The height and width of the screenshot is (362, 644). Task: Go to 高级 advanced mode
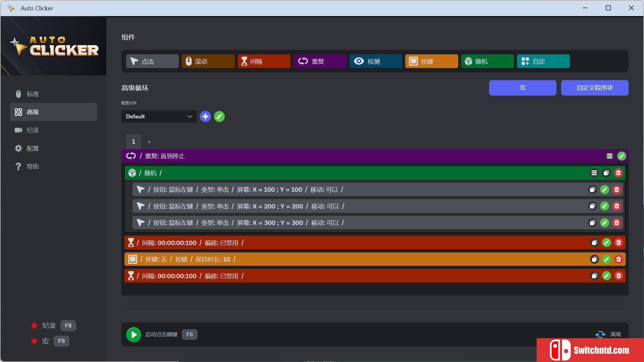click(x=54, y=112)
